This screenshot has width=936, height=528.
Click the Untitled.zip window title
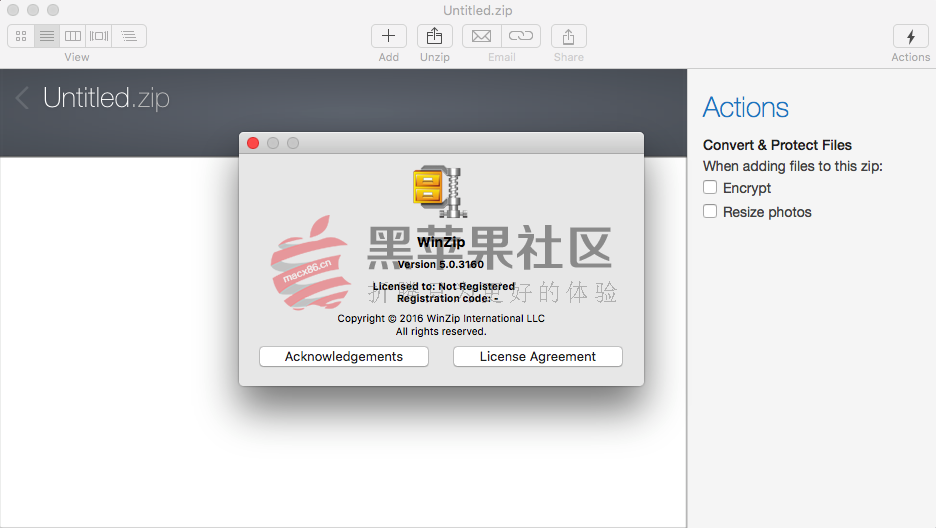click(x=478, y=10)
